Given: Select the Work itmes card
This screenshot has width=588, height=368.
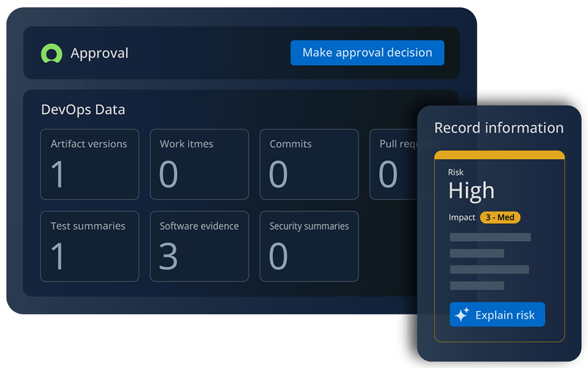Looking at the screenshot, I should pos(199,164).
